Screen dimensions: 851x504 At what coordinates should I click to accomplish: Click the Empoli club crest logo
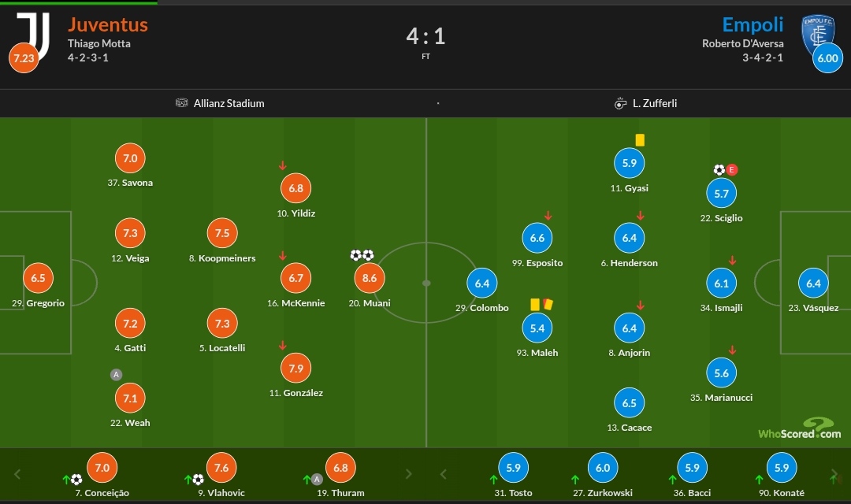[817, 34]
